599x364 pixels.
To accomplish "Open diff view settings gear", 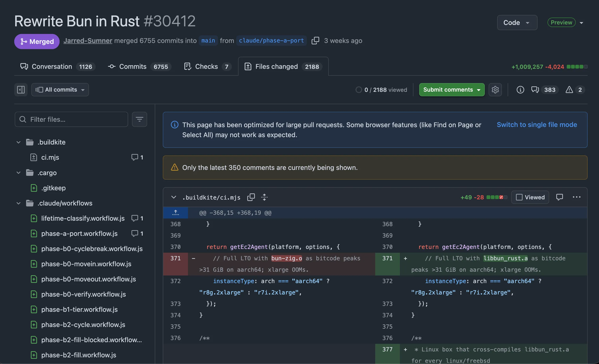I will tap(495, 90).
